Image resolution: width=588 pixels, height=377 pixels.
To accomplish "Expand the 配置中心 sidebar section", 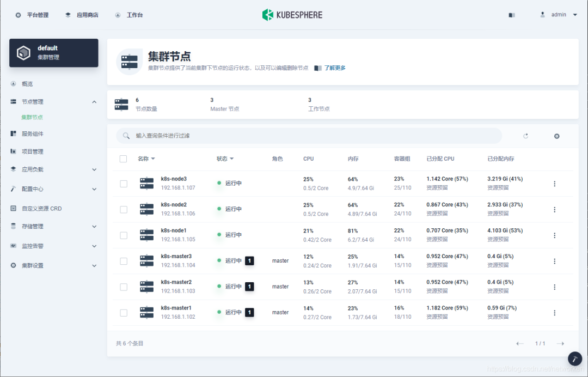I will [x=94, y=189].
